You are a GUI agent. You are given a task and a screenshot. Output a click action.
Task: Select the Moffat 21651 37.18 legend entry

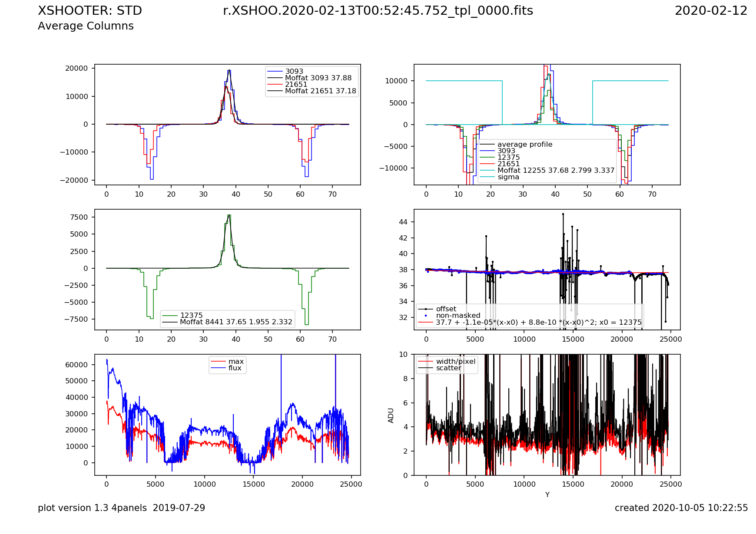point(320,91)
